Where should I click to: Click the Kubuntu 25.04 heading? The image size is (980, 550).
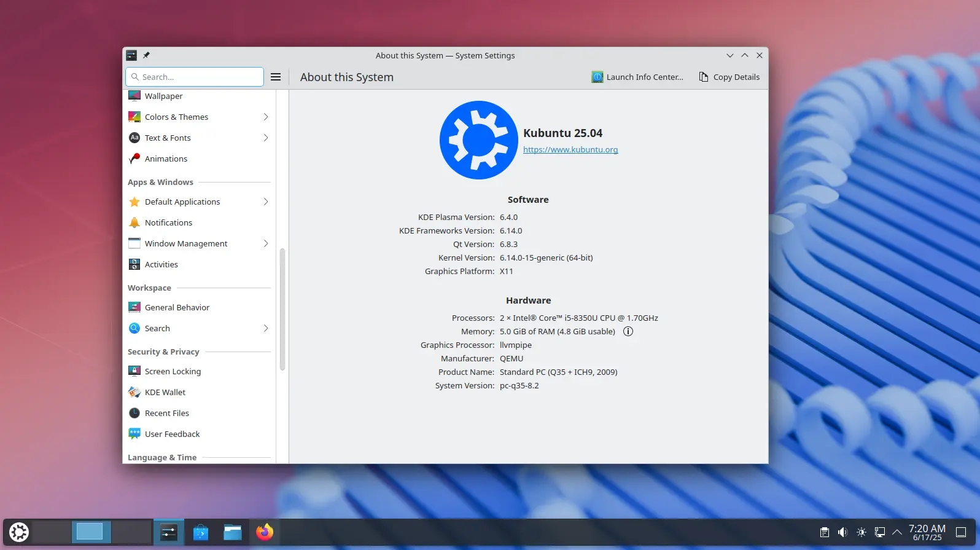[x=562, y=133]
